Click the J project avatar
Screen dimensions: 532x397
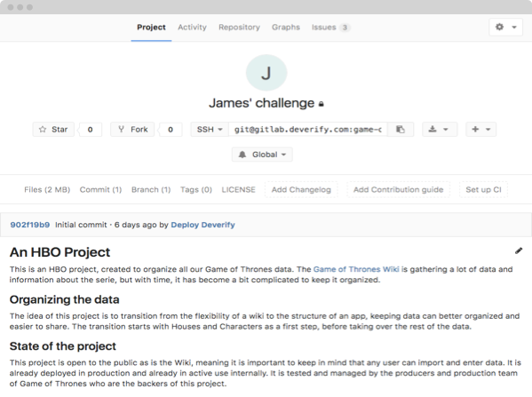266,73
